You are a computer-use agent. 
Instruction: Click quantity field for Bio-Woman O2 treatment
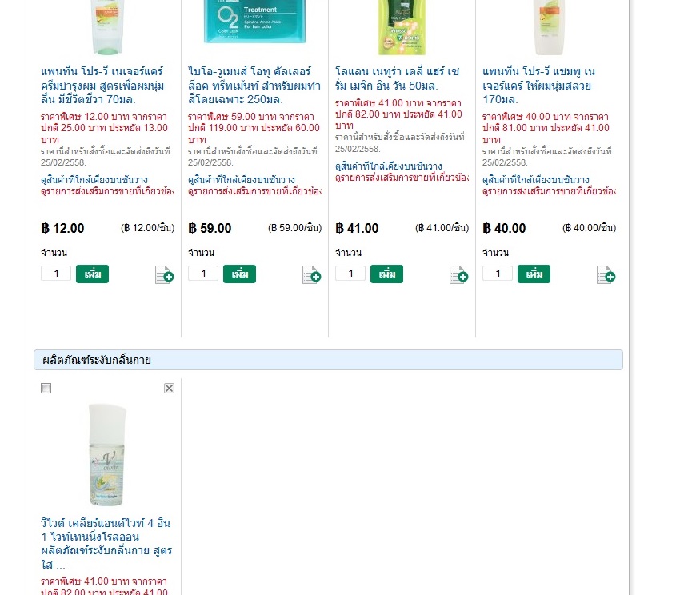point(203,274)
